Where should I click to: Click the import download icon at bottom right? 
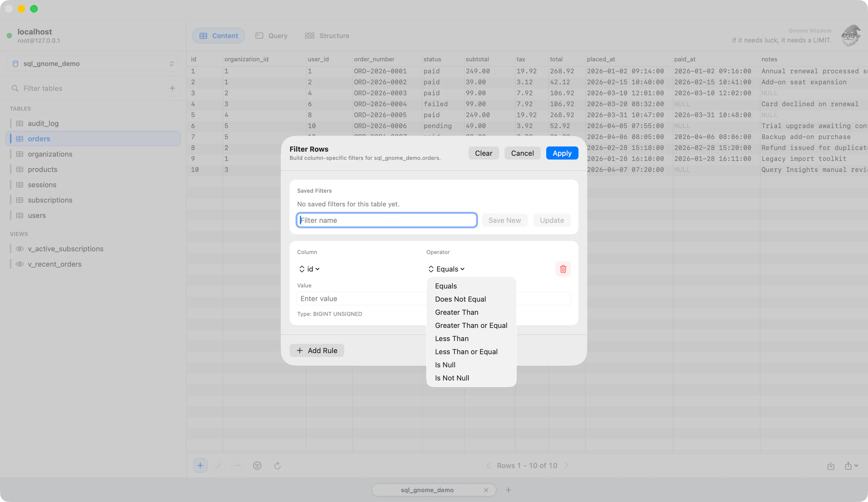point(831,466)
